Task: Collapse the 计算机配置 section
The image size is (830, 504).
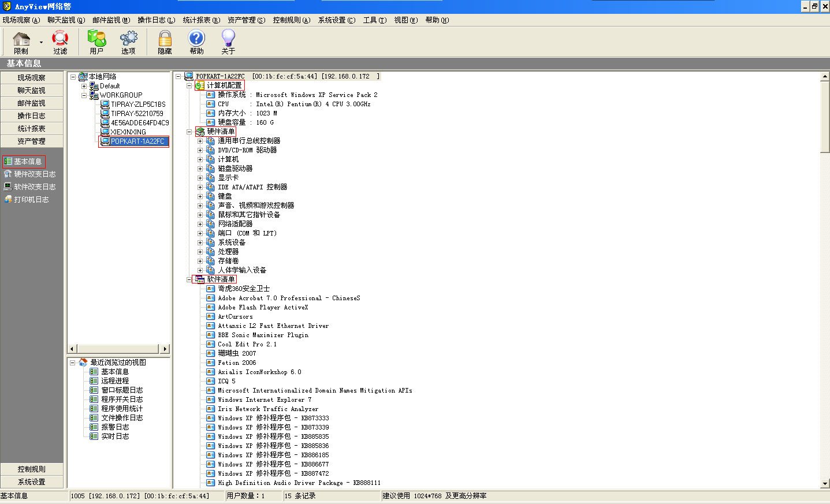Action: (189, 85)
